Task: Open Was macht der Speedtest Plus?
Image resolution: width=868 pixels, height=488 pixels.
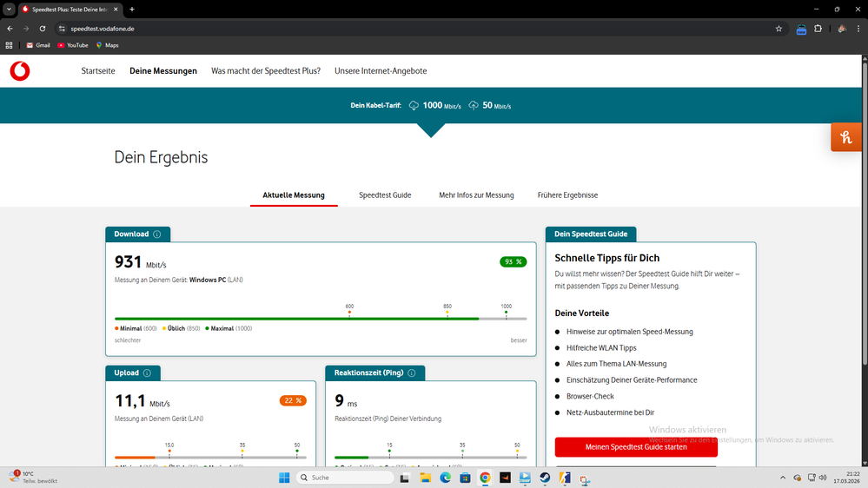Action: click(266, 71)
